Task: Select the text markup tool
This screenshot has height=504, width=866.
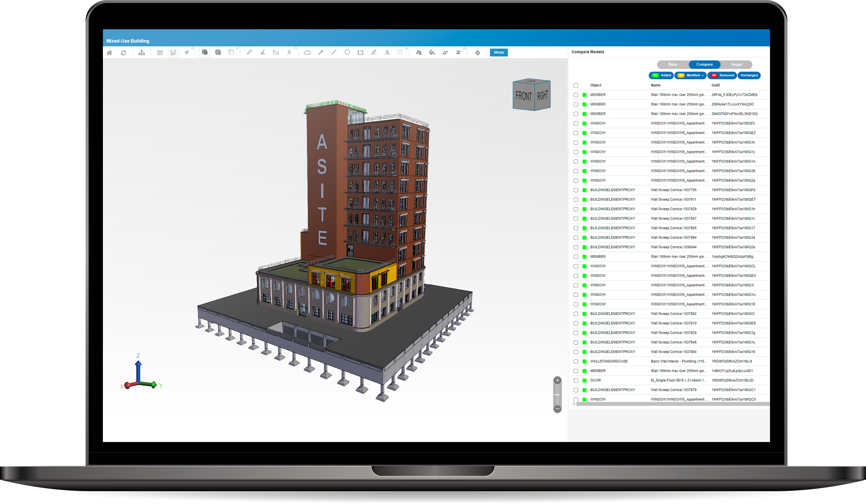Action: [387, 52]
